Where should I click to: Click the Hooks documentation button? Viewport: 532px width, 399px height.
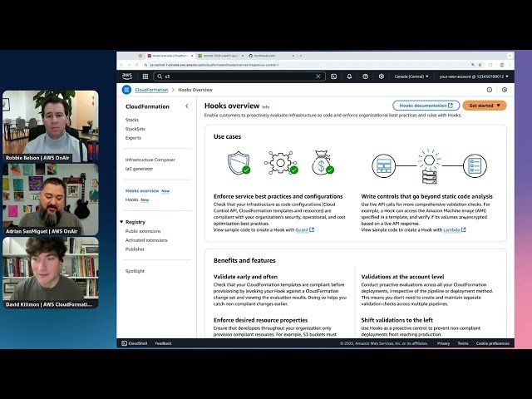point(426,106)
